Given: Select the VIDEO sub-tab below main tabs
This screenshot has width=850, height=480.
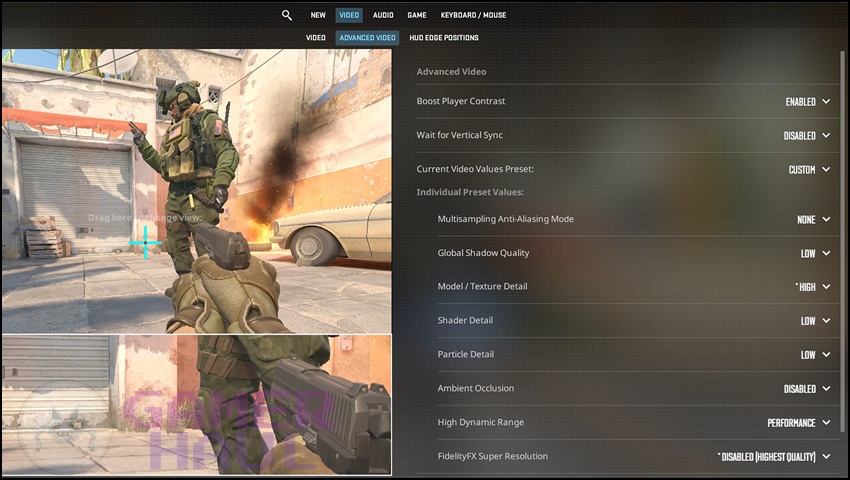Looking at the screenshot, I should [x=315, y=37].
